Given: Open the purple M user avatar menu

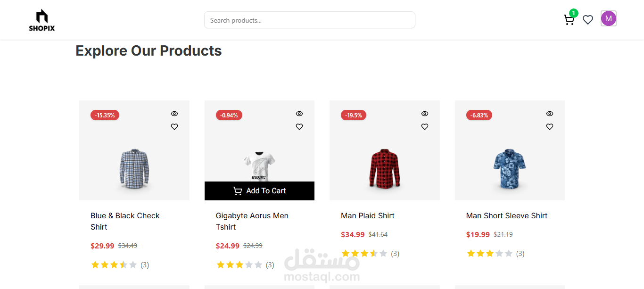Looking at the screenshot, I should pos(608,19).
